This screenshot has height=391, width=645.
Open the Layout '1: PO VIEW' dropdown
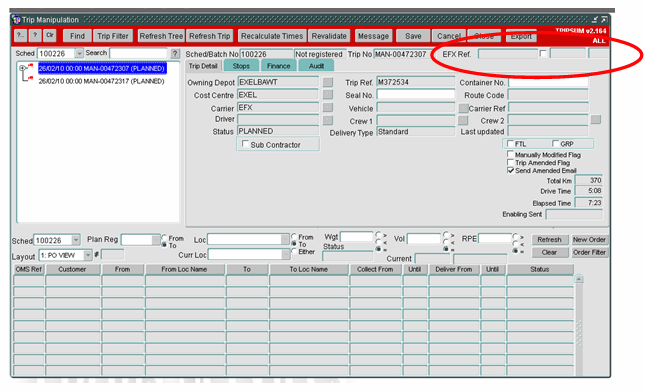pos(88,255)
